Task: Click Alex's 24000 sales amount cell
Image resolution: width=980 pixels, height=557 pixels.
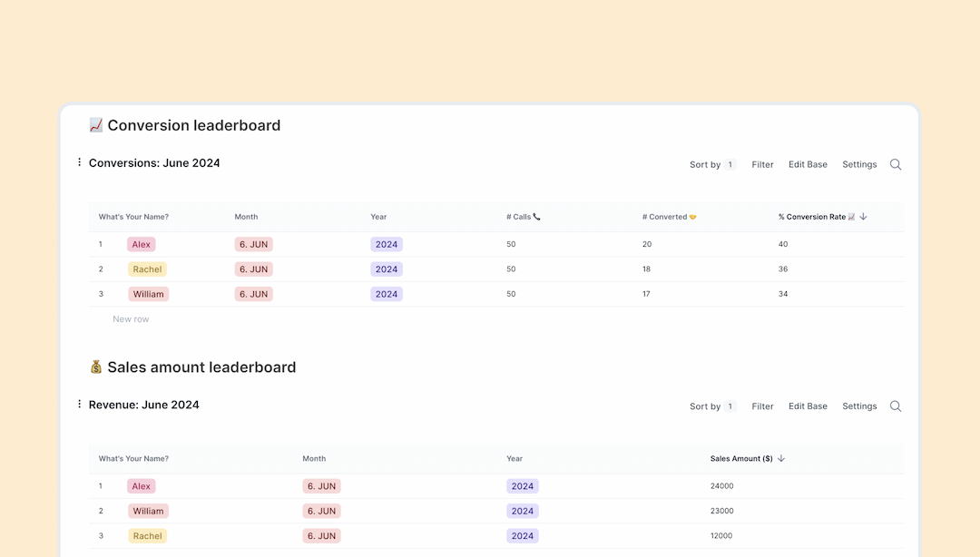Action: pos(721,485)
